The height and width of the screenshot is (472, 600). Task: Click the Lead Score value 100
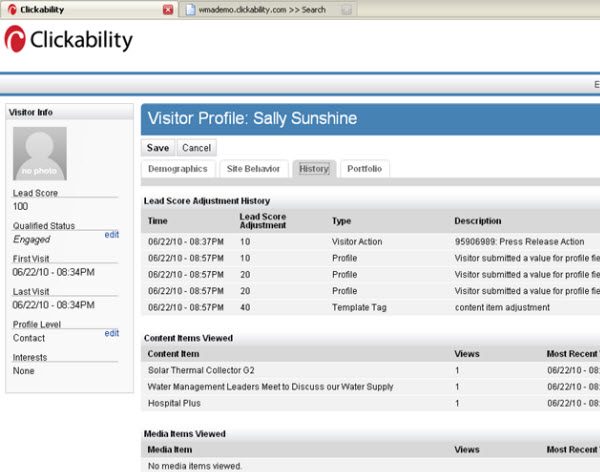[21, 207]
